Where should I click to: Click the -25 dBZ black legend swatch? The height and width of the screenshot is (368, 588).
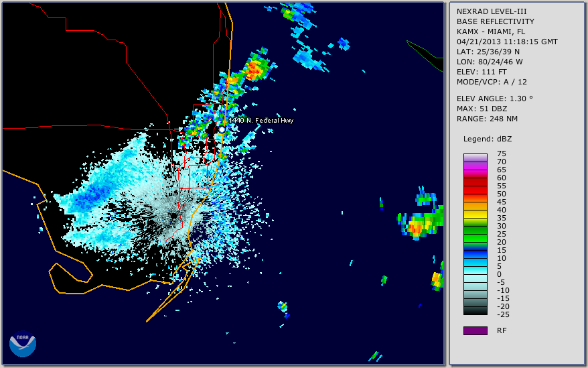point(475,310)
